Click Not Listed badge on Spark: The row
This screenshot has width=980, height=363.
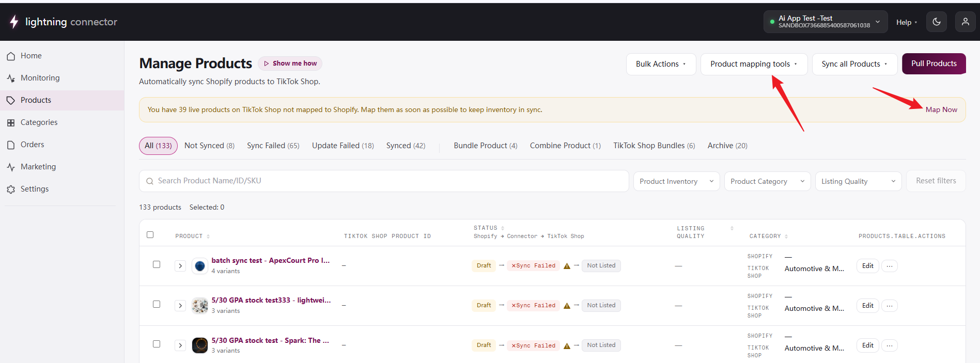click(x=601, y=345)
